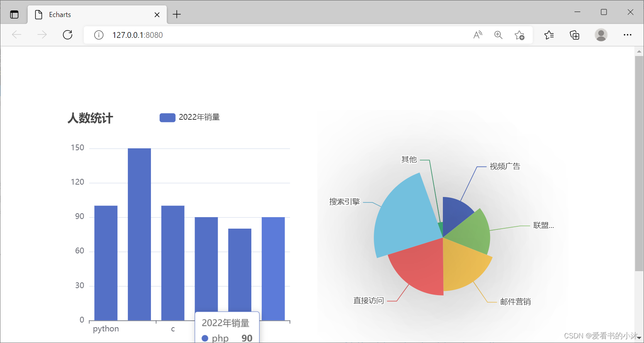Toggle the 2022年销量 legend series
Viewport: 644px width, 343px height.
pyautogui.click(x=190, y=117)
